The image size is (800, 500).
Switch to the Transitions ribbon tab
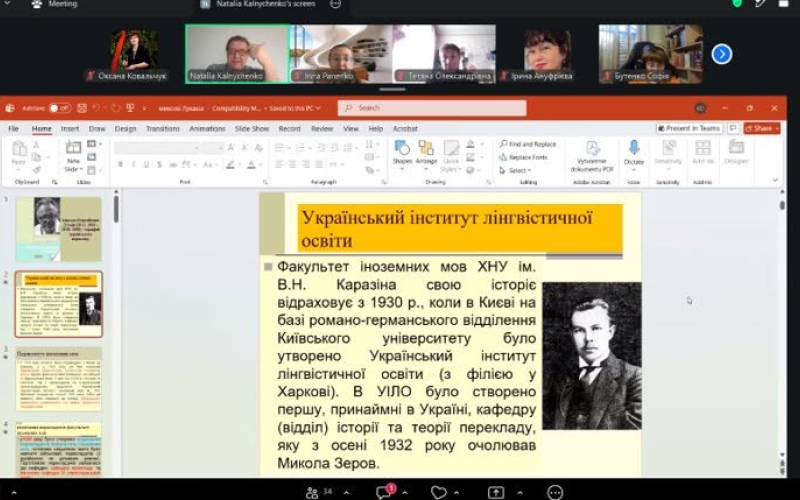[163, 129]
